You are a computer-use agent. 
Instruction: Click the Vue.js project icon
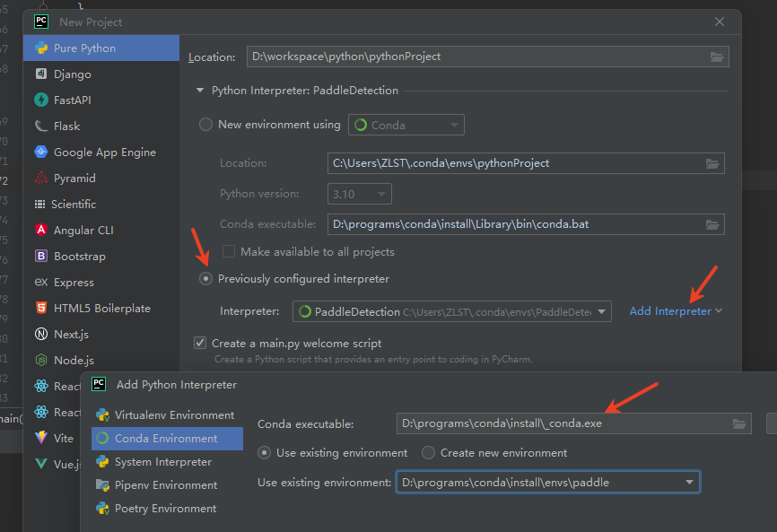41,464
